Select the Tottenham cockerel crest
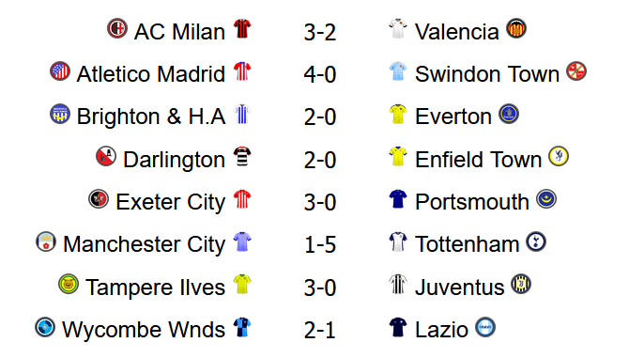This screenshot has height=358, width=644. click(x=536, y=241)
